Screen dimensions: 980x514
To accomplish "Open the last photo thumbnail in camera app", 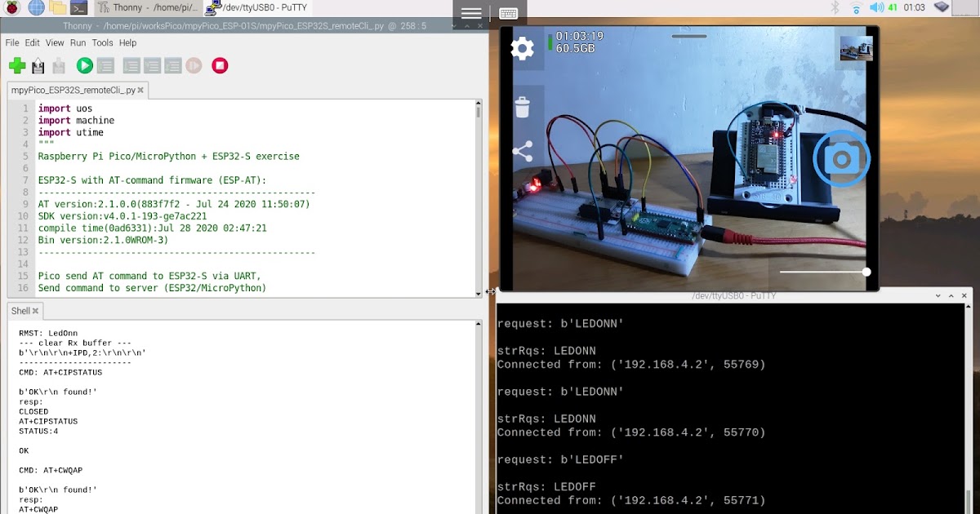I will (x=857, y=48).
